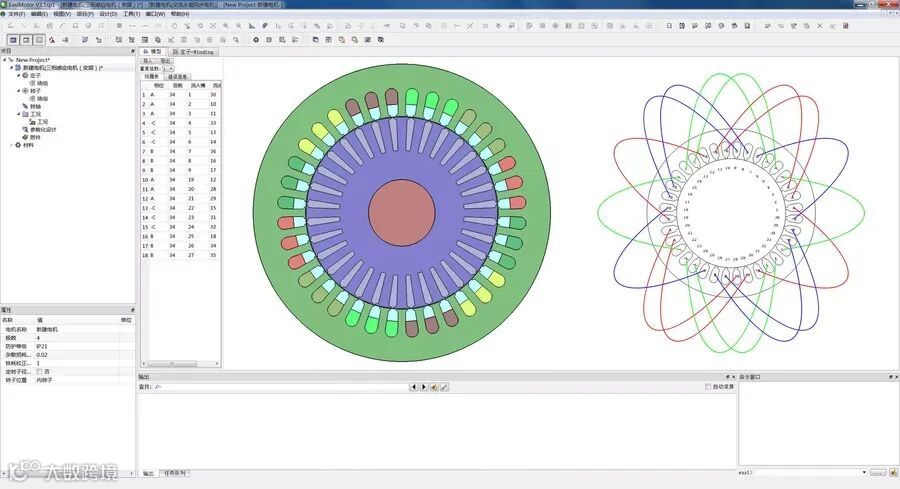900x489 pixels.
Task: Click the magnifier icon in second toolbar row
Action: tap(236, 40)
